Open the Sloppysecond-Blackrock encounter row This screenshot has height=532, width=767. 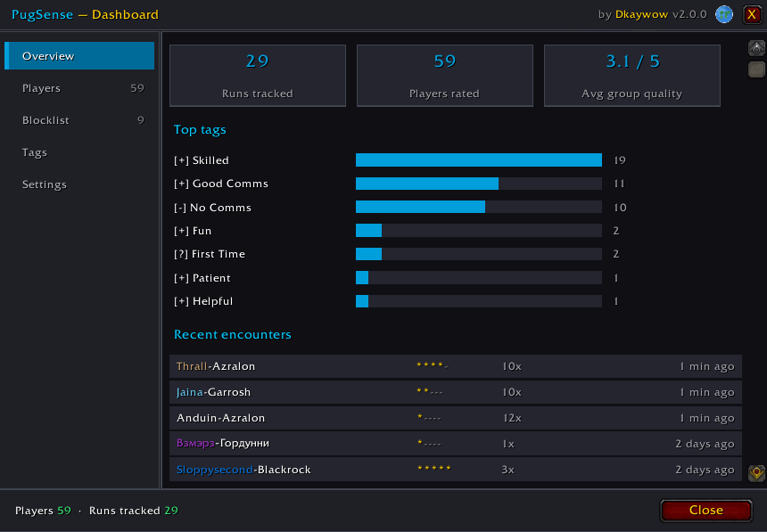[456, 470]
